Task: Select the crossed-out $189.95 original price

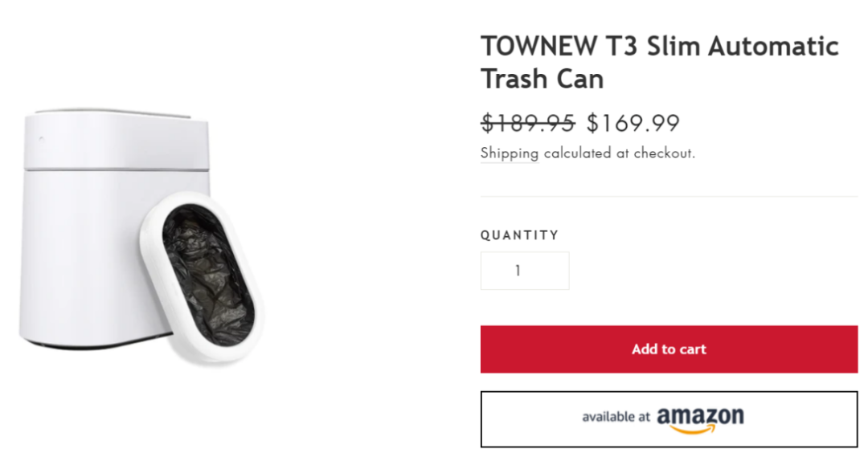Action: pos(527,123)
